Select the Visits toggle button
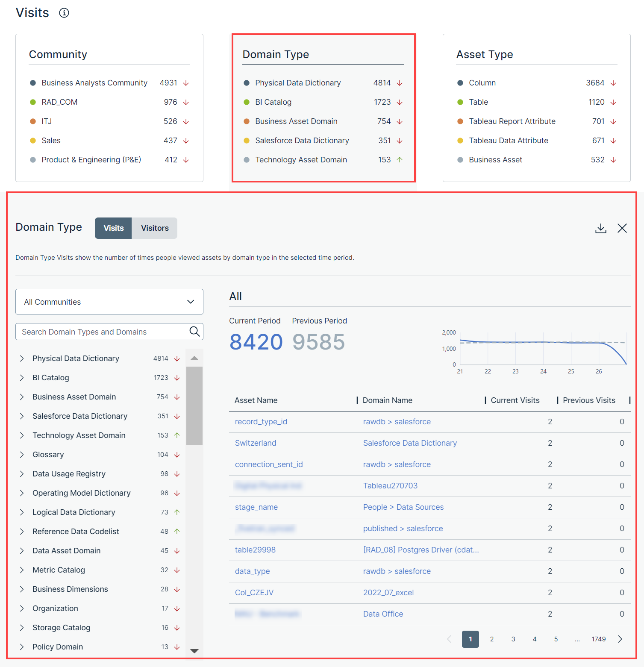This screenshot has width=644, height=667. (x=113, y=228)
